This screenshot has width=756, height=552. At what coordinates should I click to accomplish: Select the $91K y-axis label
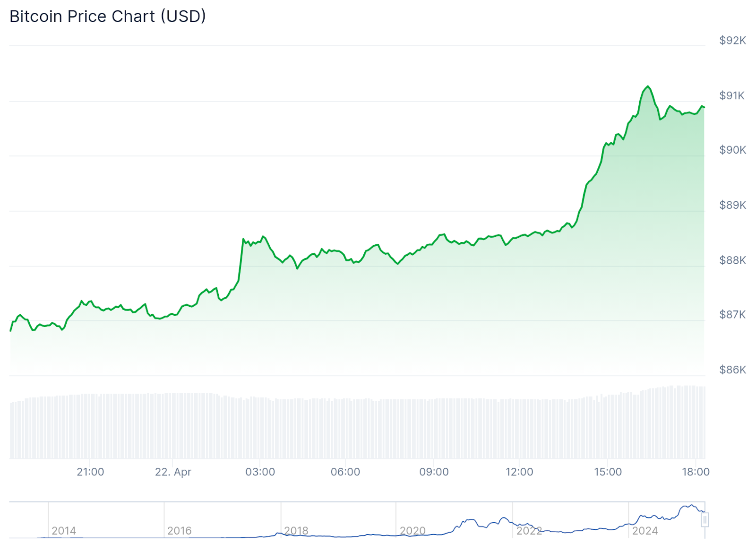(x=732, y=95)
